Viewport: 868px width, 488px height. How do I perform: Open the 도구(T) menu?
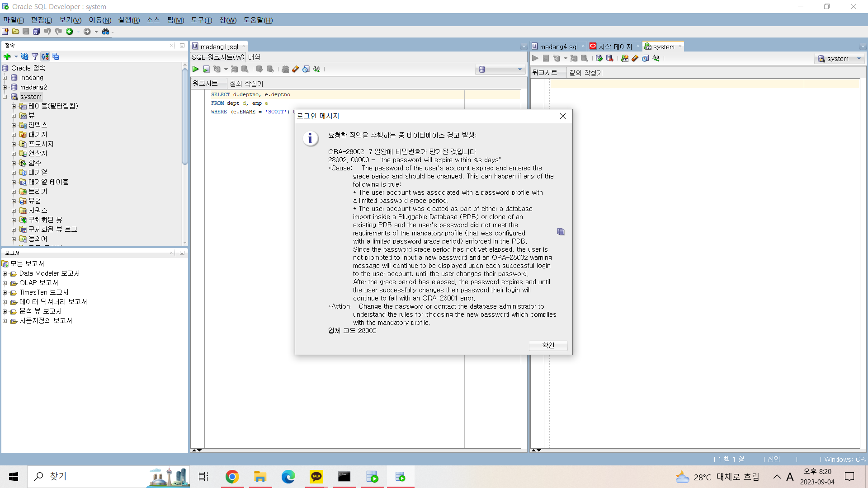pos(201,20)
